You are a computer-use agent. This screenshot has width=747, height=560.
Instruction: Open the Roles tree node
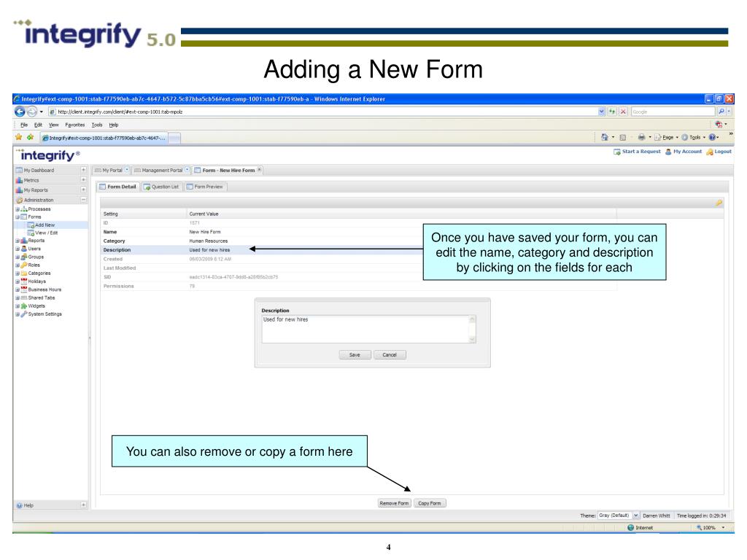(x=34, y=265)
